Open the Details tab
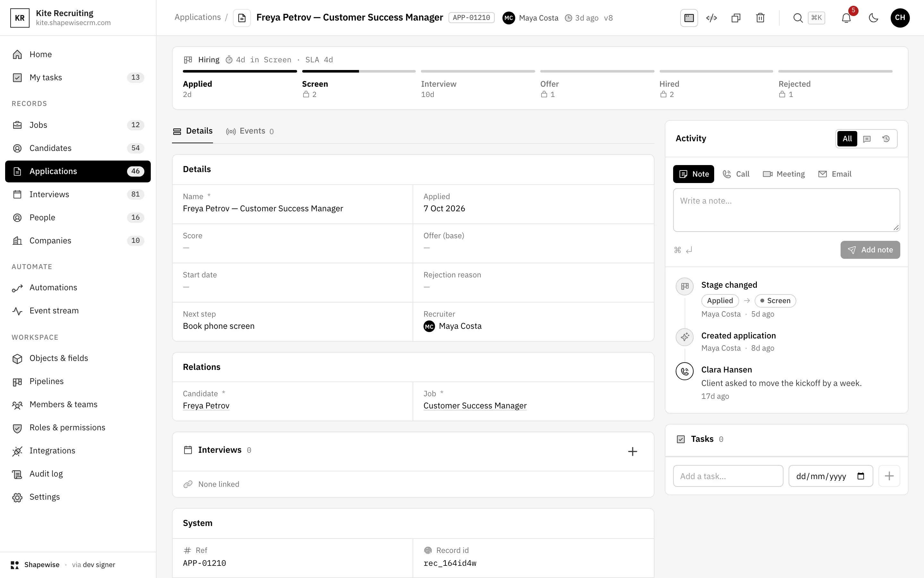924x578 pixels. tap(193, 131)
